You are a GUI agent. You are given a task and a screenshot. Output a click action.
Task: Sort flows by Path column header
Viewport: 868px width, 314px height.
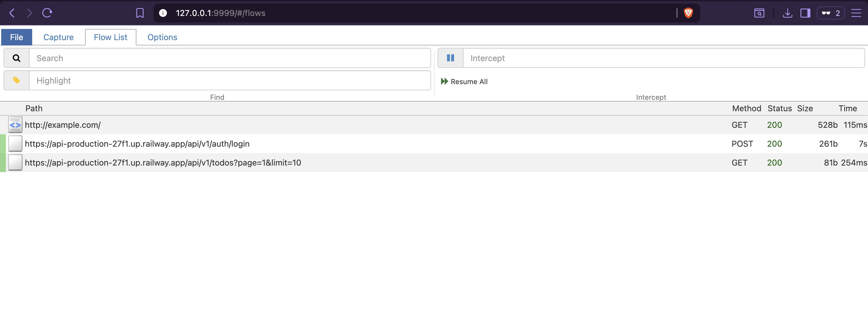(x=34, y=108)
